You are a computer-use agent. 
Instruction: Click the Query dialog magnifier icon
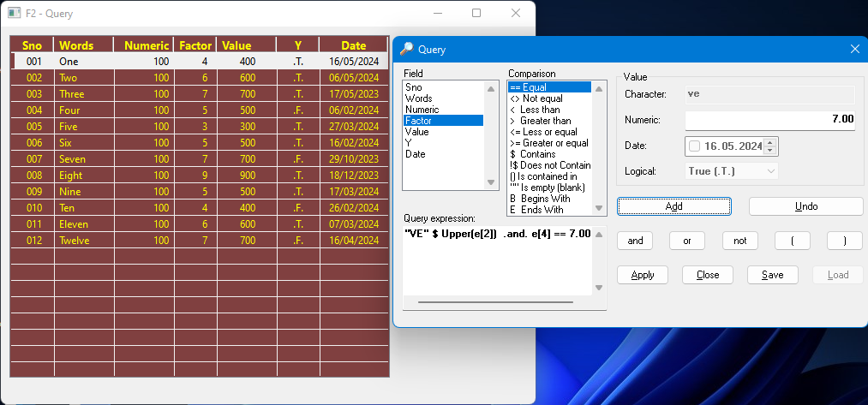(x=407, y=50)
